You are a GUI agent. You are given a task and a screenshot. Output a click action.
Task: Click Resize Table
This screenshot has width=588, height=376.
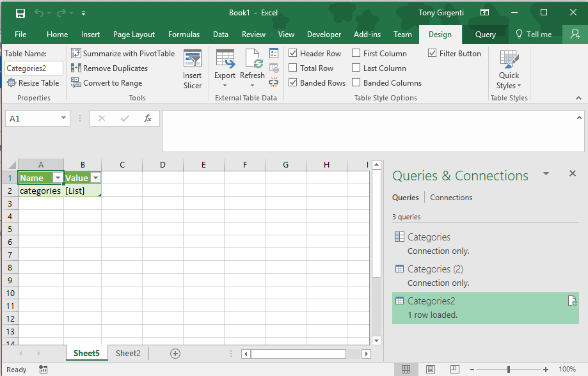click(x=33, y=83)
